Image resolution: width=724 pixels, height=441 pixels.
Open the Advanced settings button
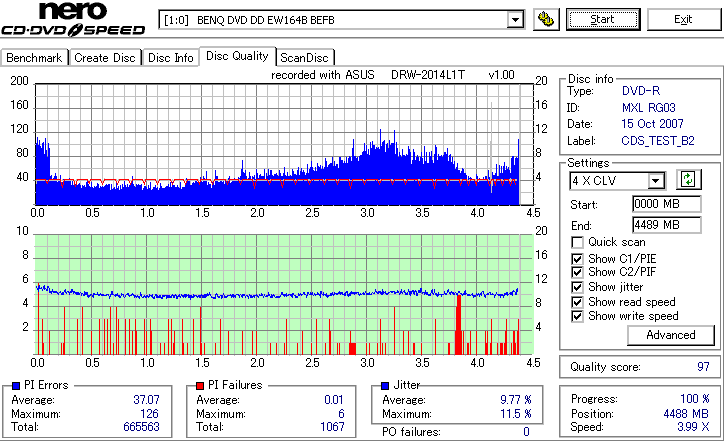[x=670, y=335]
